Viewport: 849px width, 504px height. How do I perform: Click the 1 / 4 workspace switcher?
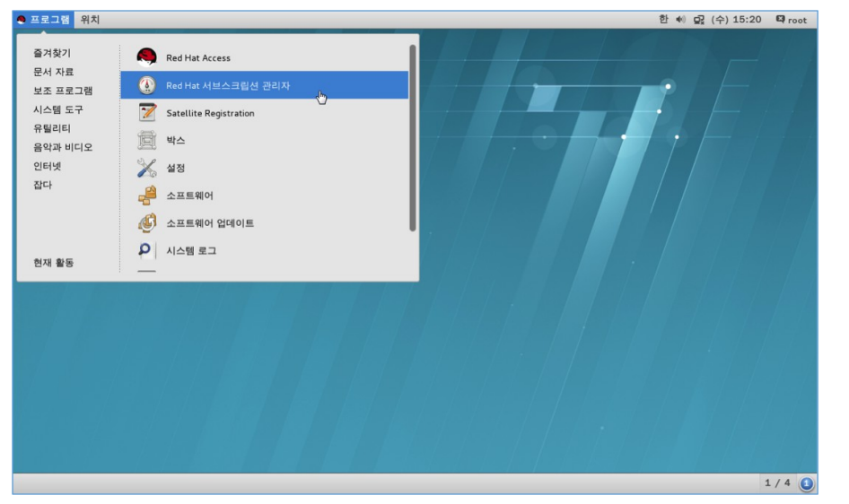pyautogui.click(x=777, y=482)
